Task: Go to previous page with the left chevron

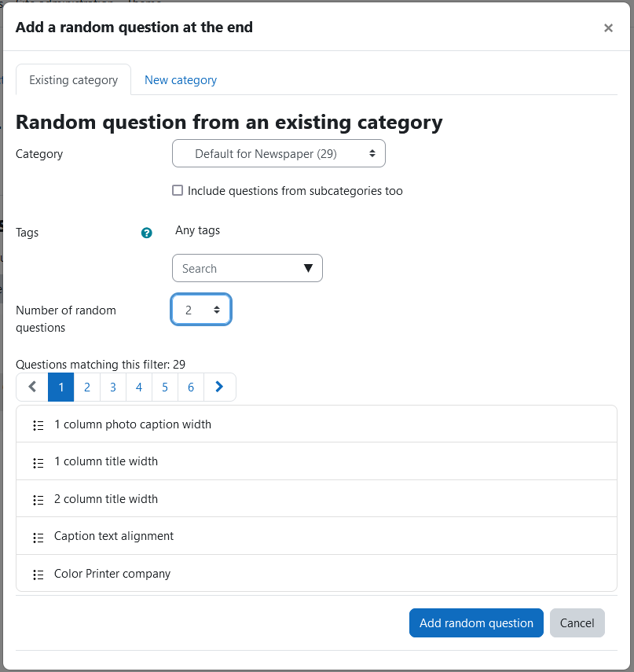Action: (x=32, y=387)
